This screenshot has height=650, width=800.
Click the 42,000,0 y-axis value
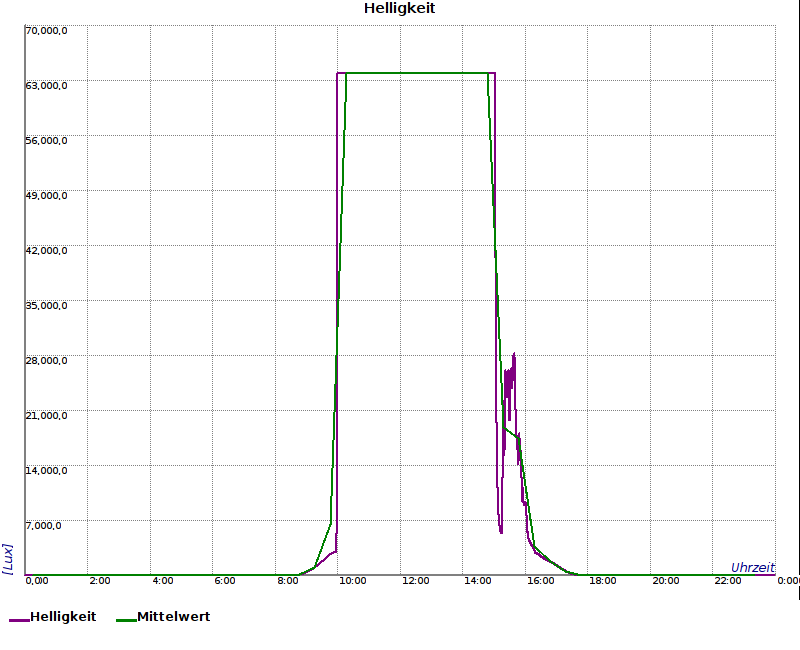pos(46,251)
